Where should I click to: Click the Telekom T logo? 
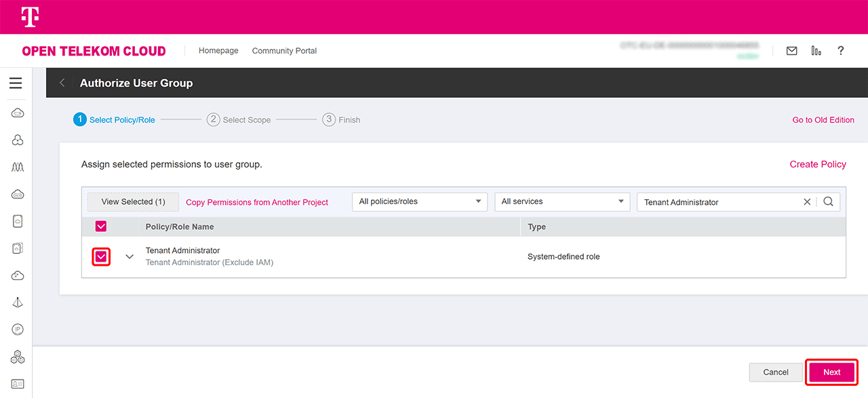click(x=29, y=17)
